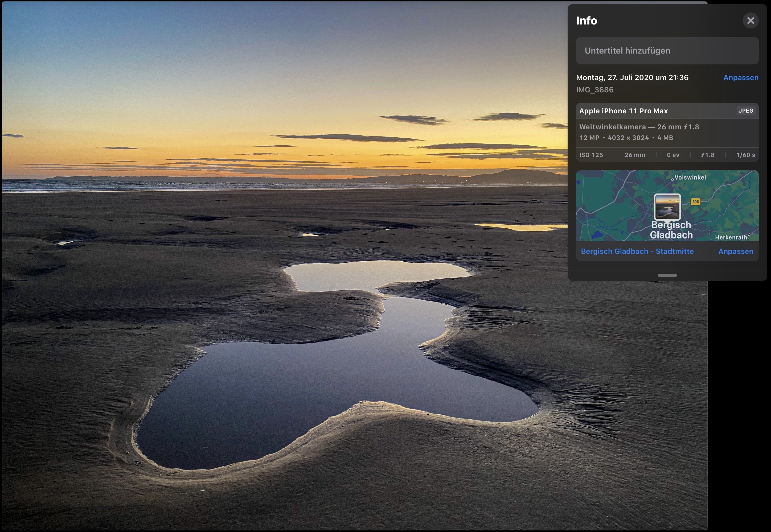Close the Info panel

click(750, 21)
